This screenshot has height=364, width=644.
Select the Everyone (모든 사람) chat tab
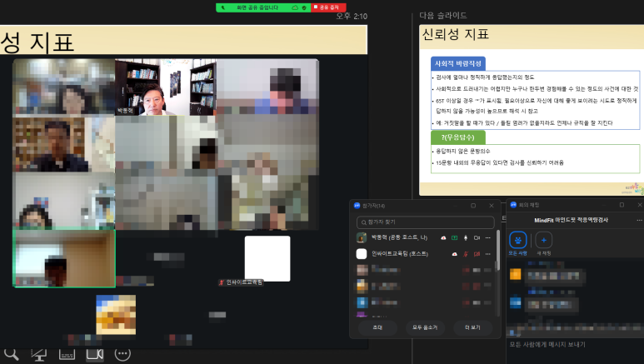point(517,243)
